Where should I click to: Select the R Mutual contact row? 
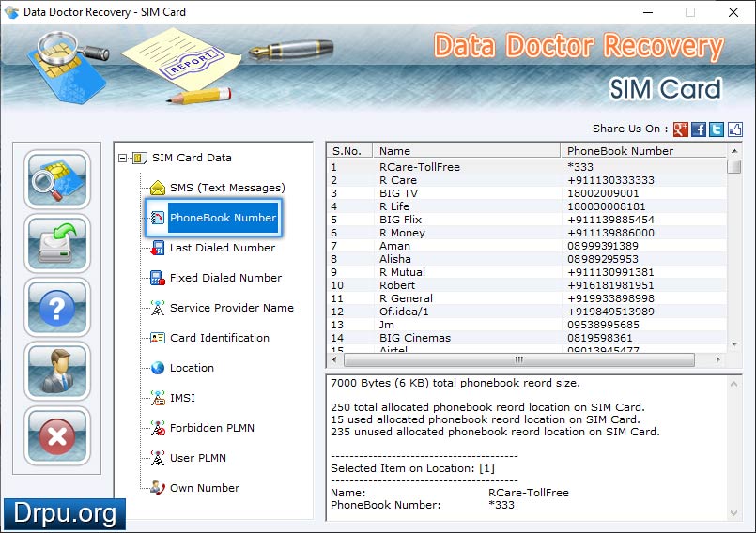527,272
